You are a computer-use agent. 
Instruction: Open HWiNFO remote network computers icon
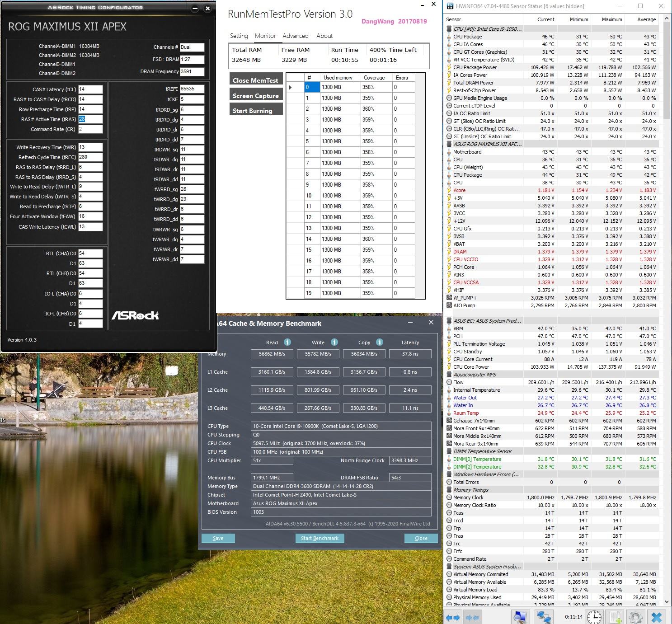544,617
